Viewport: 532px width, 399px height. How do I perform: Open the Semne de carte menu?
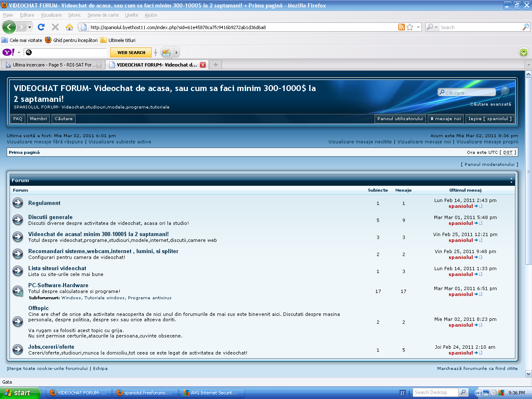[103, 15]
